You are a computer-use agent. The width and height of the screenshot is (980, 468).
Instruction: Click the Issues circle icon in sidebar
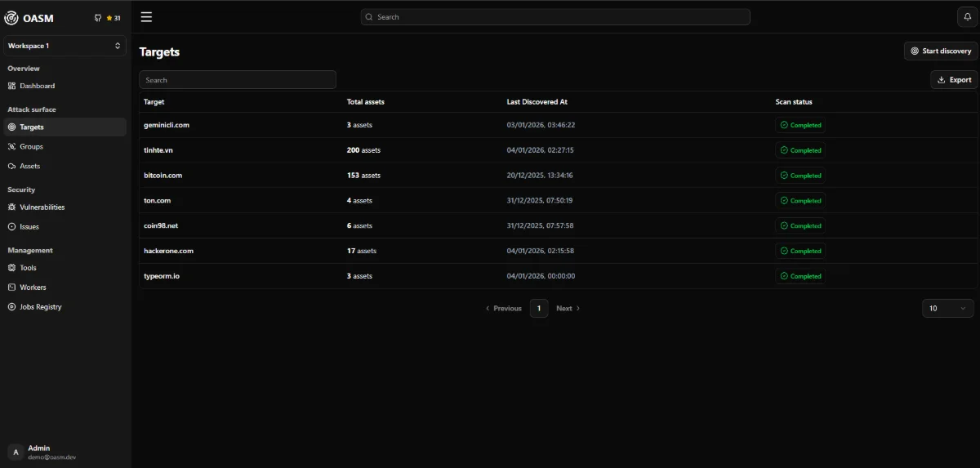[11, 226]
